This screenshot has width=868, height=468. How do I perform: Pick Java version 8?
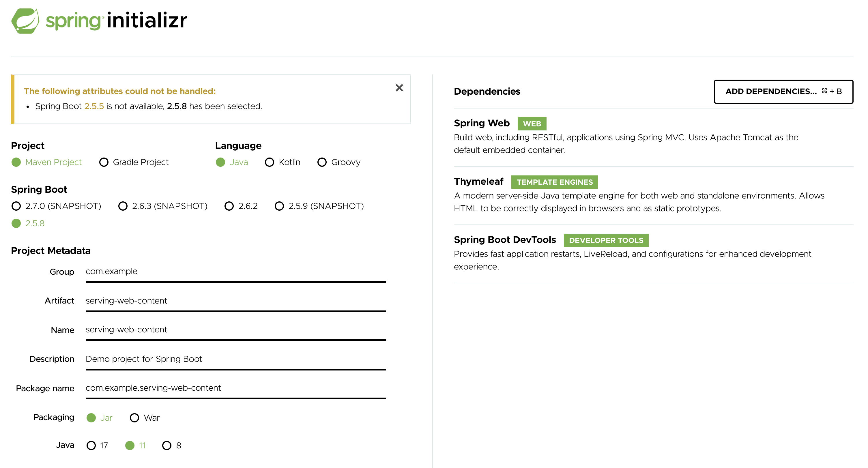172,445
